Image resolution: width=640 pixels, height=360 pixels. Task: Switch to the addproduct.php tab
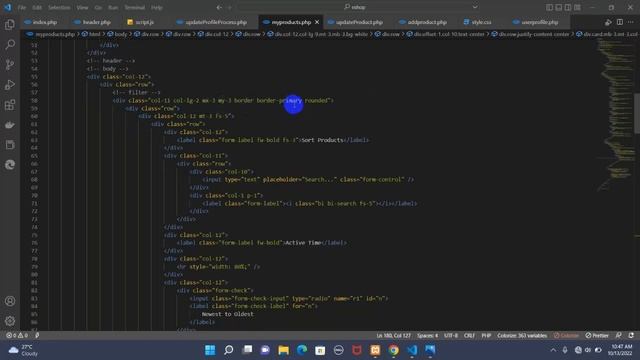[427, 22]
